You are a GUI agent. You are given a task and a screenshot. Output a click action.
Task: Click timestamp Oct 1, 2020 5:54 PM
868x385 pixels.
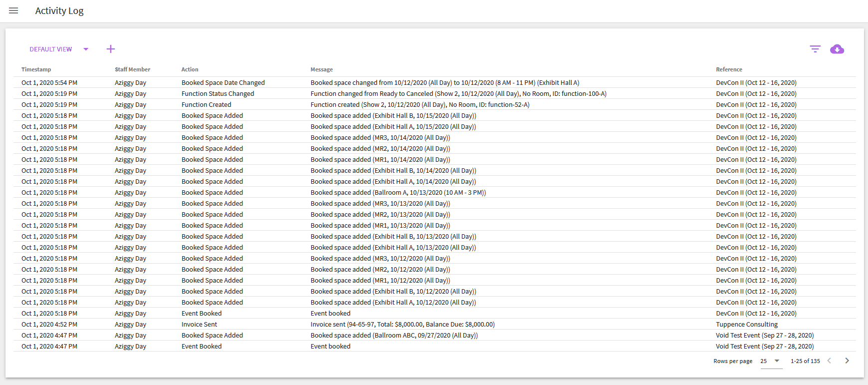49,82
